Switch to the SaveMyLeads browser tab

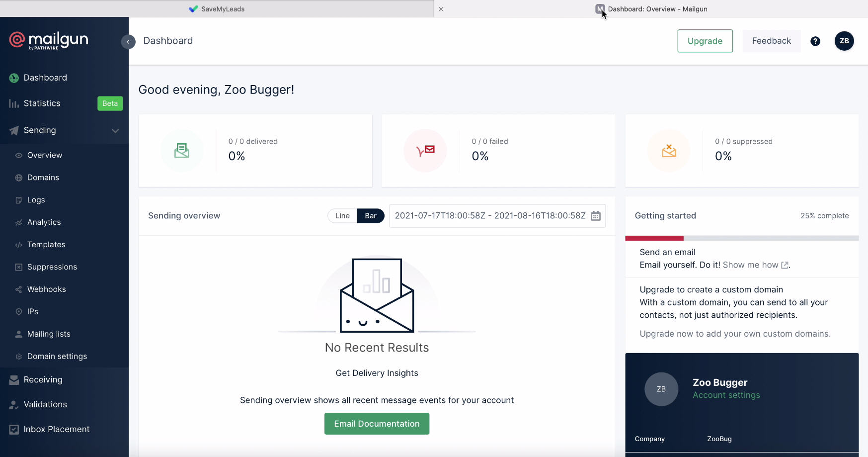(x=217, y=9)
